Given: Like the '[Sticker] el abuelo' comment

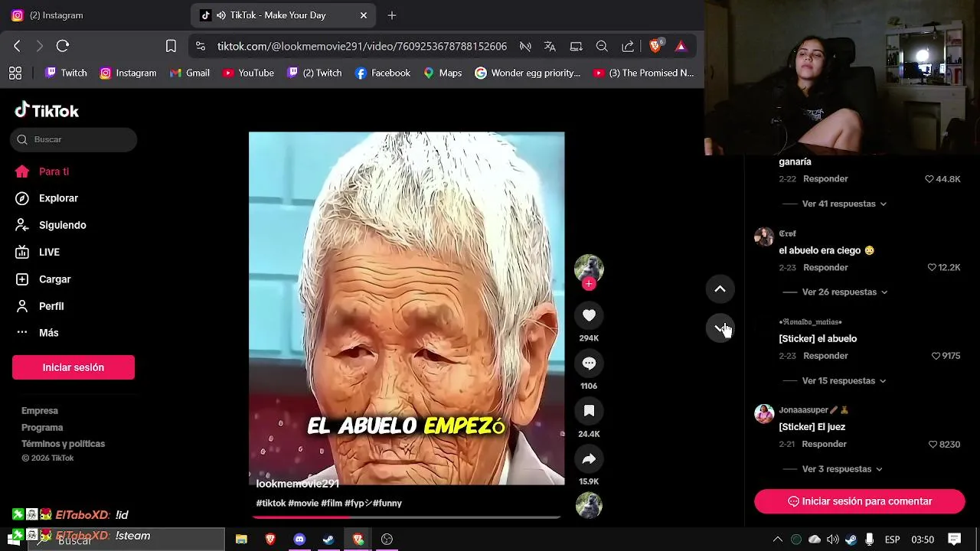Looking at the screenshot, I should click(x=936, y=356).
